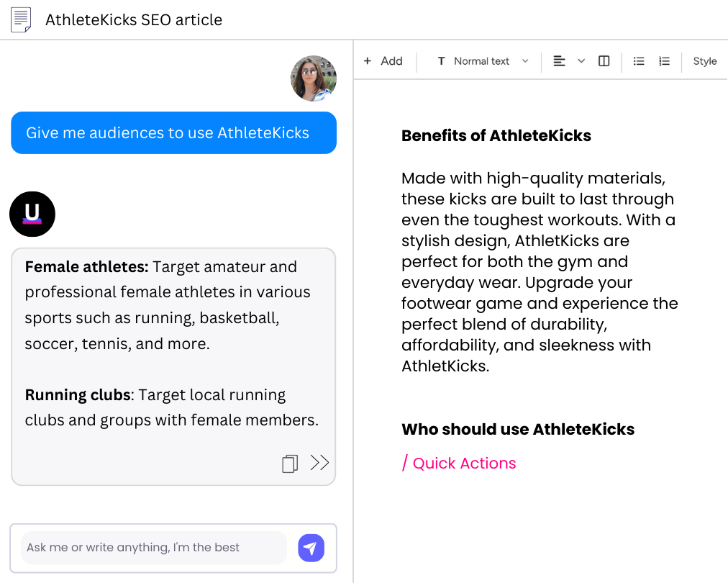
Task: Expand the alignment options chevron
Action: coord(581,61)
